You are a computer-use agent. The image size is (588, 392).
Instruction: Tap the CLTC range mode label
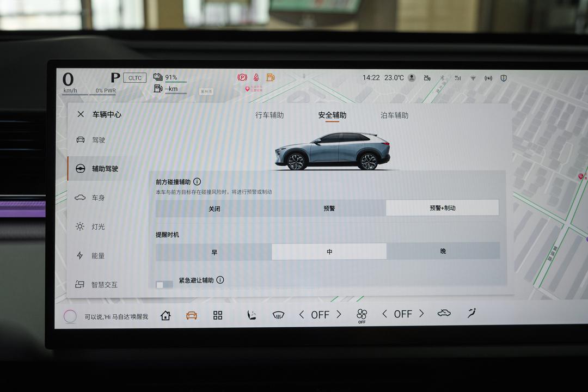[134, 78]
